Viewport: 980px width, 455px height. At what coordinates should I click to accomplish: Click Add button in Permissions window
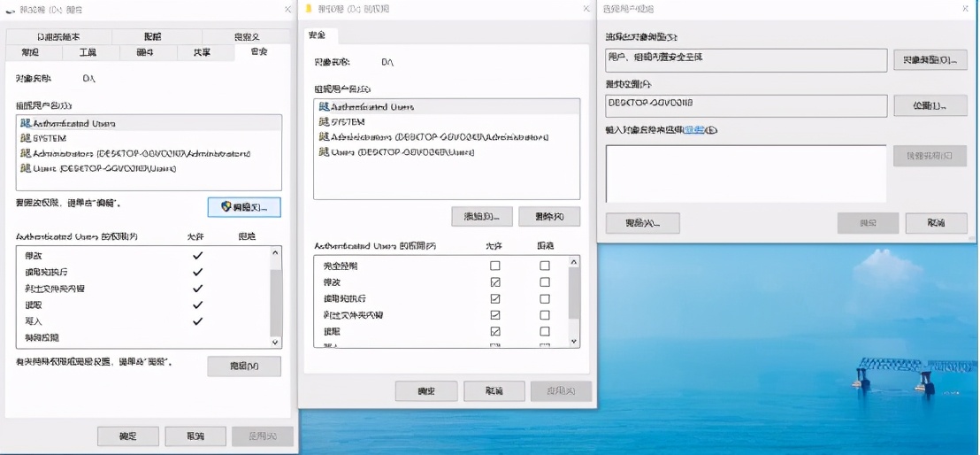pyautogui.click(x=482, y=217)
